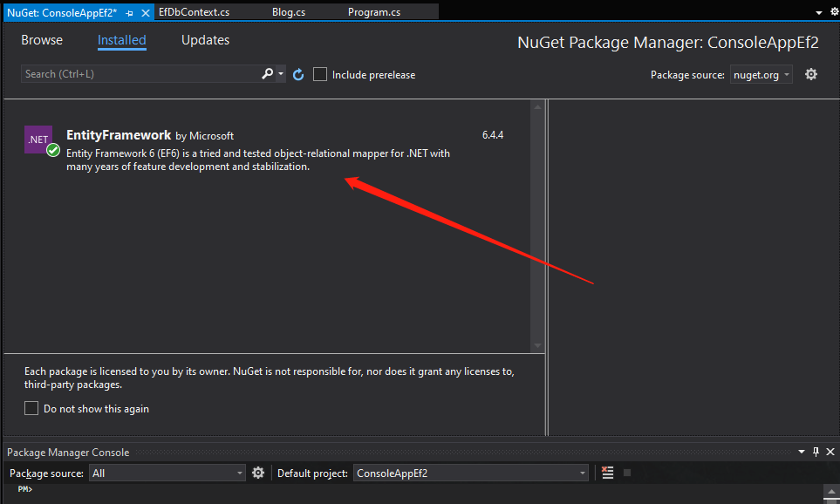Pin the NuGet: ConsoleAppEf2 tab
The width and height of the screenshot is (840, 504).
pos(129,13)
